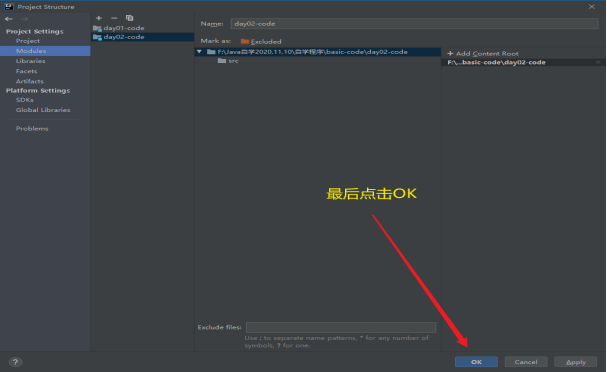607x372 pixels.
Task: Close the Project Structure dialog
Action: tap(592, 7)
